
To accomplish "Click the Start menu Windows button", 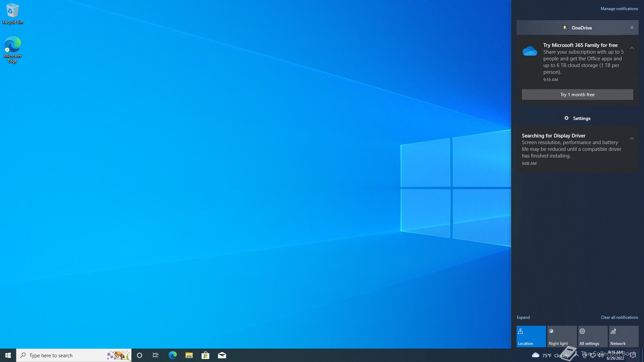I will (8, 355).
